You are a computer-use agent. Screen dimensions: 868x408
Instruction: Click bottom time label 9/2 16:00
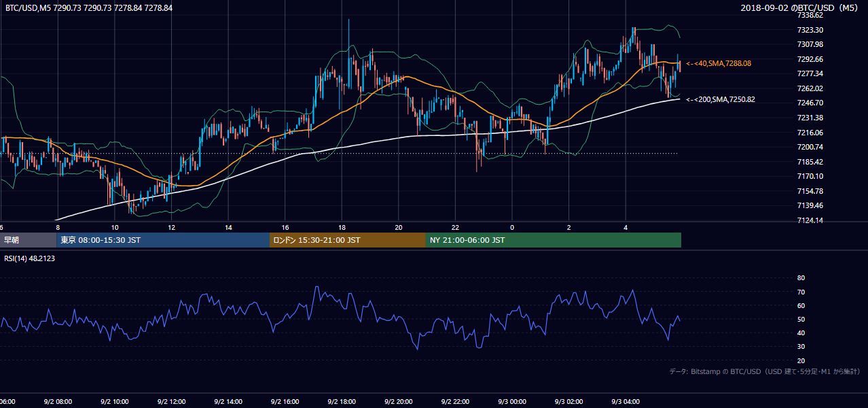(x=285, y=401)
